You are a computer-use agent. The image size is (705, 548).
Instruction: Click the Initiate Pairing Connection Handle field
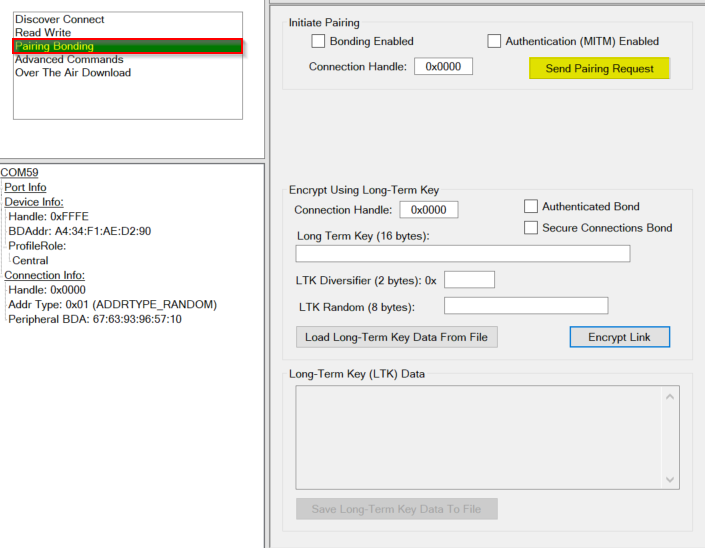pos(443,67)
